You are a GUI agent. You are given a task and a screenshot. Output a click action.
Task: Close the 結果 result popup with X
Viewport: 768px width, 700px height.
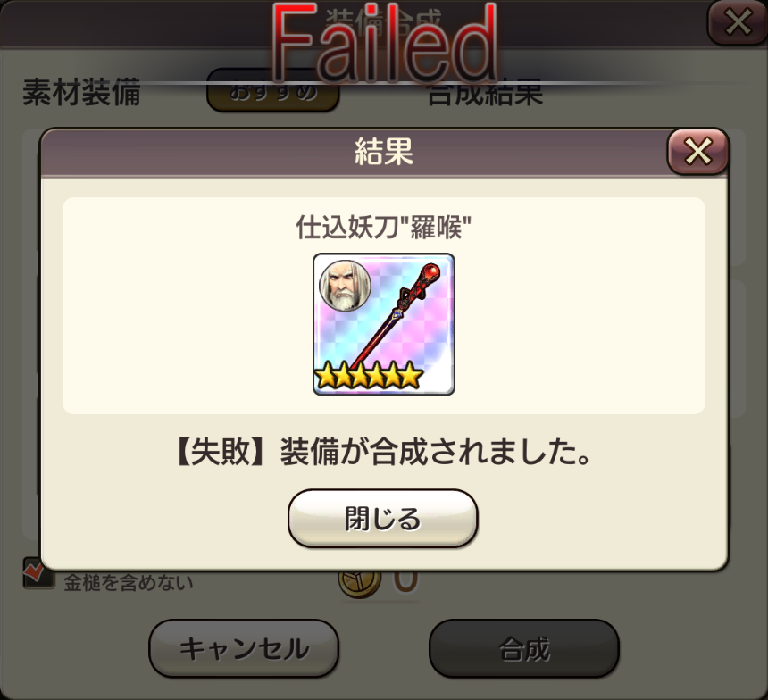(698, 152)
